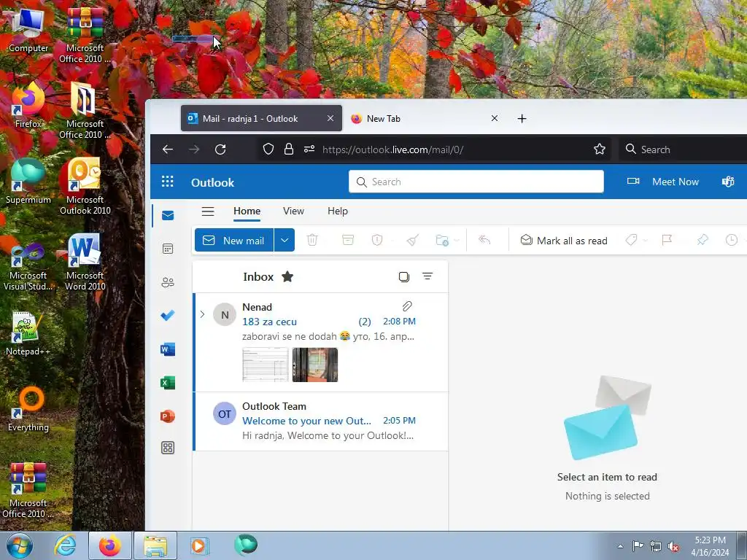Open the document attachment thumbnail
The height and width of the screenshot is (560, 747).
pos(266,365)
